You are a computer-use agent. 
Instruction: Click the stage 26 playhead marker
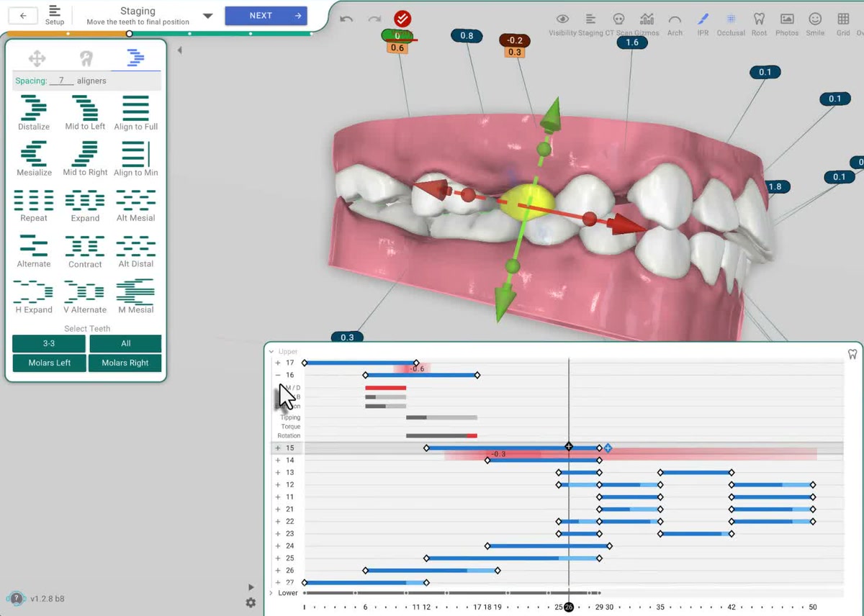pos(569,607)
